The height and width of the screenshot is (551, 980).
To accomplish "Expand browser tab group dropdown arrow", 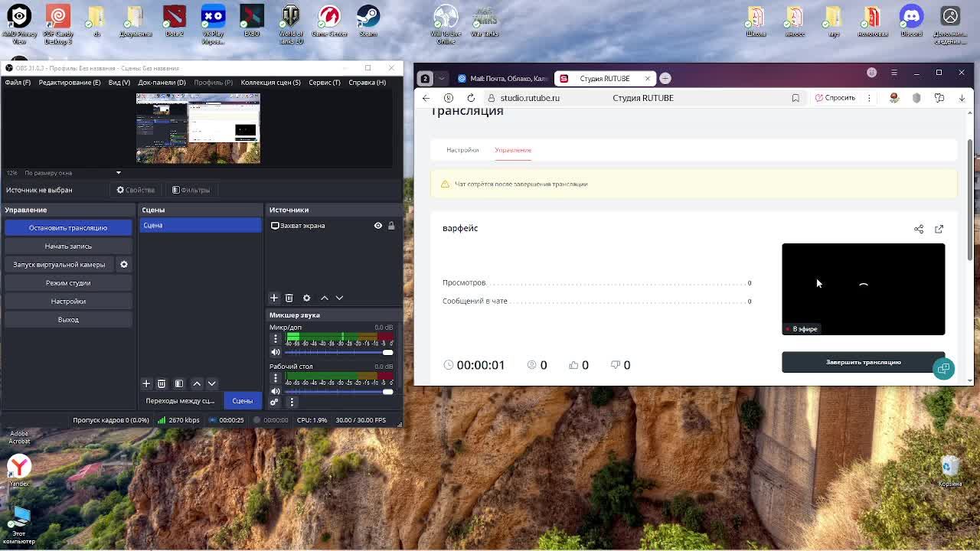I will tap(442, 78).
